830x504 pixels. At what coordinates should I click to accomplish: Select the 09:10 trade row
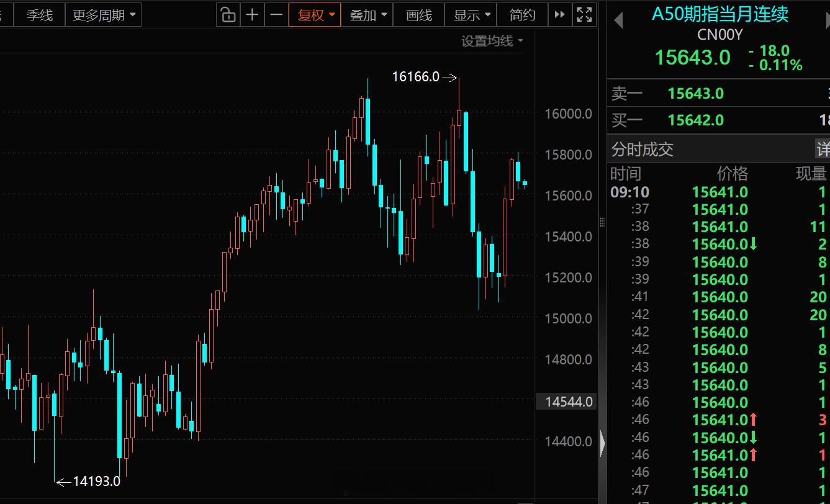718,192
